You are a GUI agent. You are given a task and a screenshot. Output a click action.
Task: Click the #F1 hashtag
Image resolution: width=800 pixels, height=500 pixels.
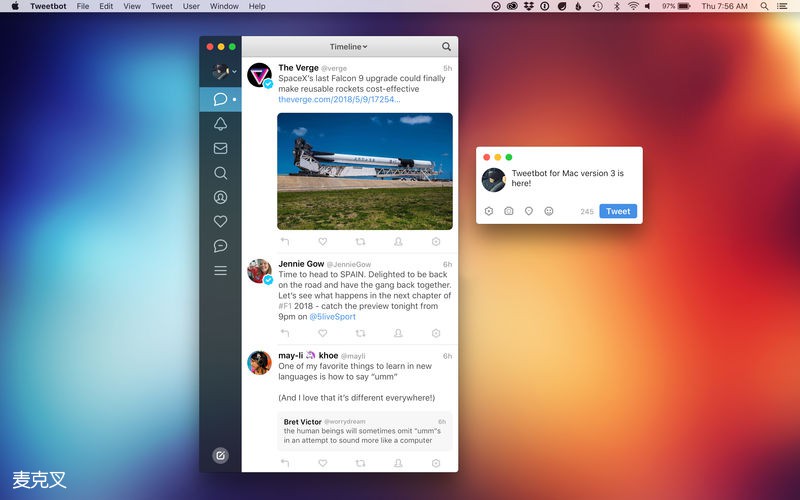click(x=285, y=306)
